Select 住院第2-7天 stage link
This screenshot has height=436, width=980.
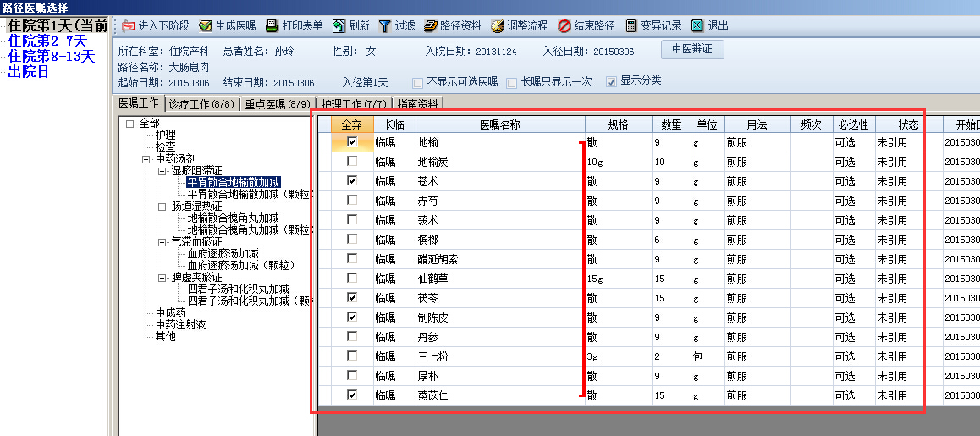tap(47, 41)
